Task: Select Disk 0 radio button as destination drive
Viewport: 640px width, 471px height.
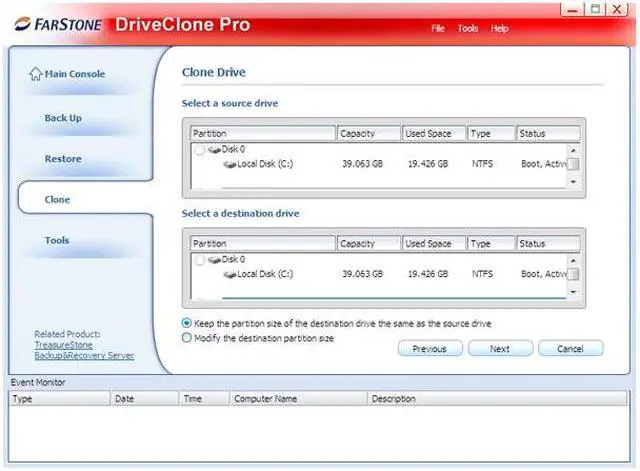Action: [199, 260]
